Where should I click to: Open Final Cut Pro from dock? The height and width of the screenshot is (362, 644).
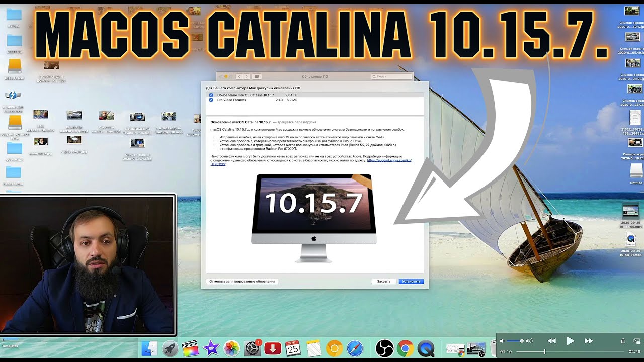tap(190, 348)
